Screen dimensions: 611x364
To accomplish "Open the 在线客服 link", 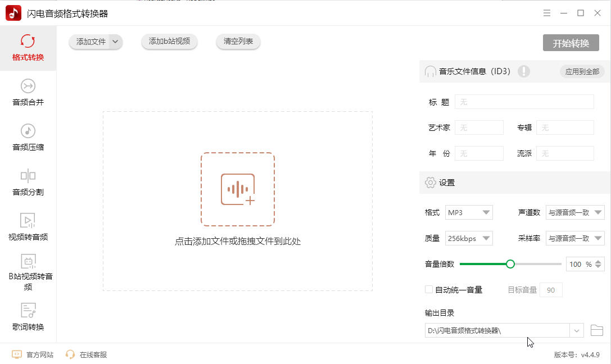I will 93,354.
